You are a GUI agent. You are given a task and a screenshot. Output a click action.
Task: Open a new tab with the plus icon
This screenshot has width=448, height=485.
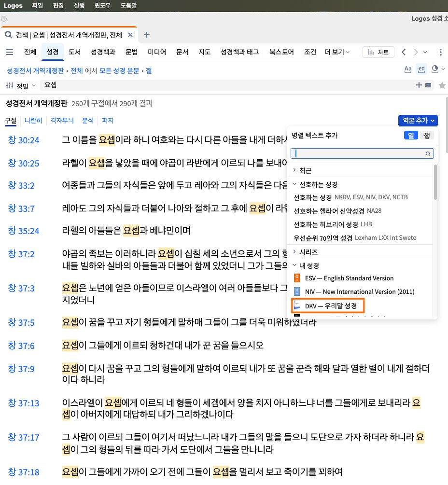point(147,35)
